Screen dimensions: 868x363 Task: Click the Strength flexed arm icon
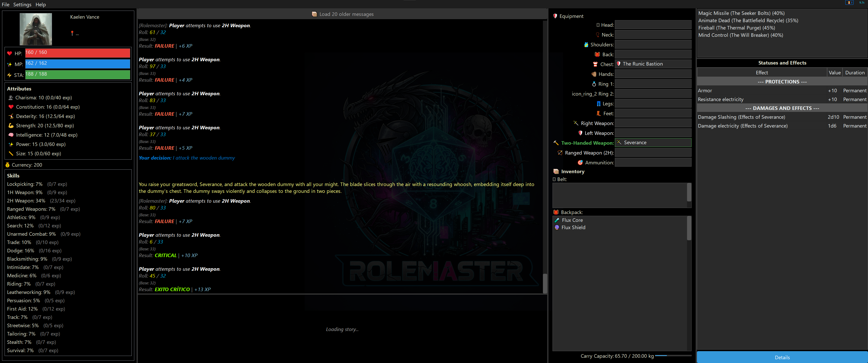pos(11,126)
